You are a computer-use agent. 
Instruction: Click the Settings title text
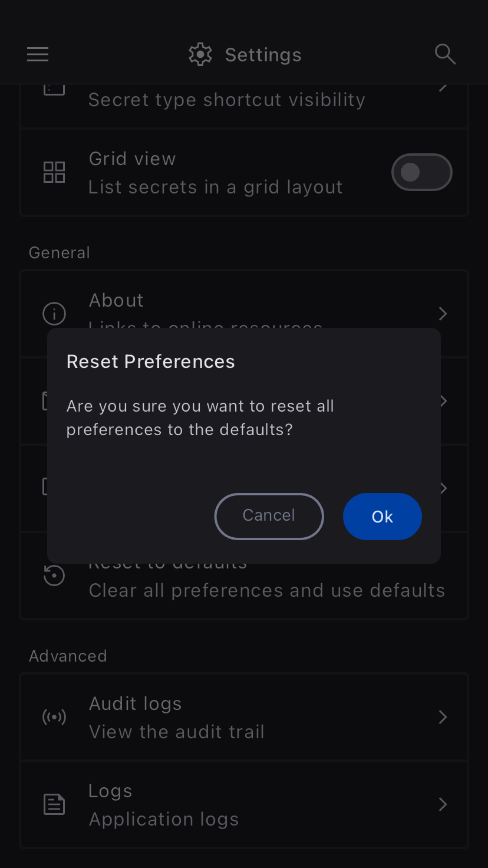(x=263, y=55)
